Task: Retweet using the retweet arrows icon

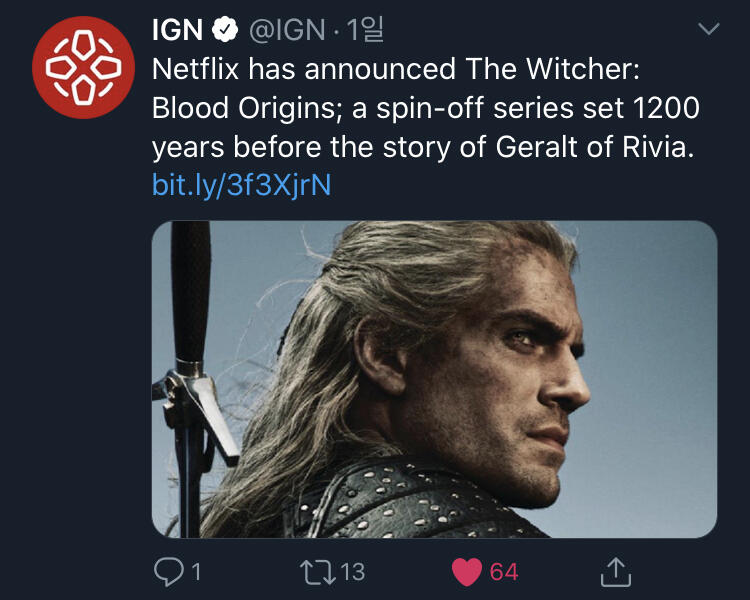Action: click(318, 571)
